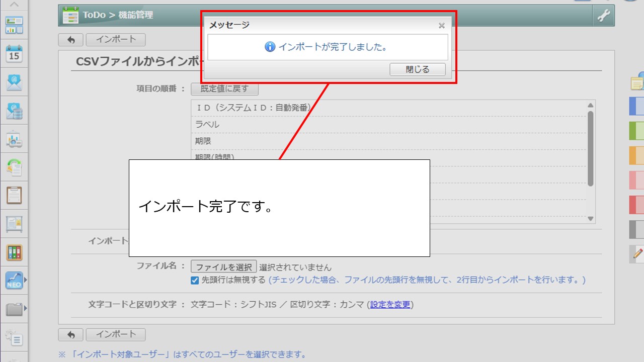Open the wrench settings icon

point(603,16)
